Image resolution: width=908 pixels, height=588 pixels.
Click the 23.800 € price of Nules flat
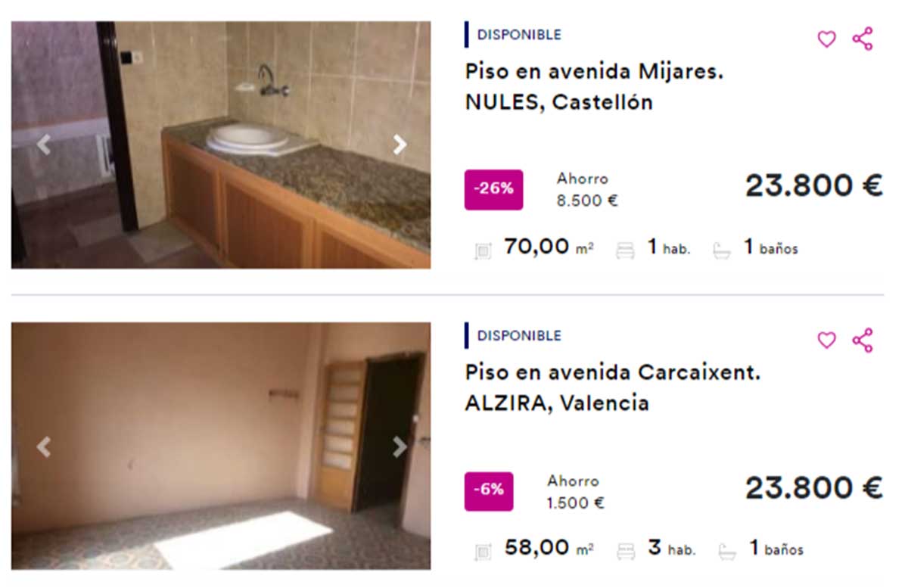(813, 185)
